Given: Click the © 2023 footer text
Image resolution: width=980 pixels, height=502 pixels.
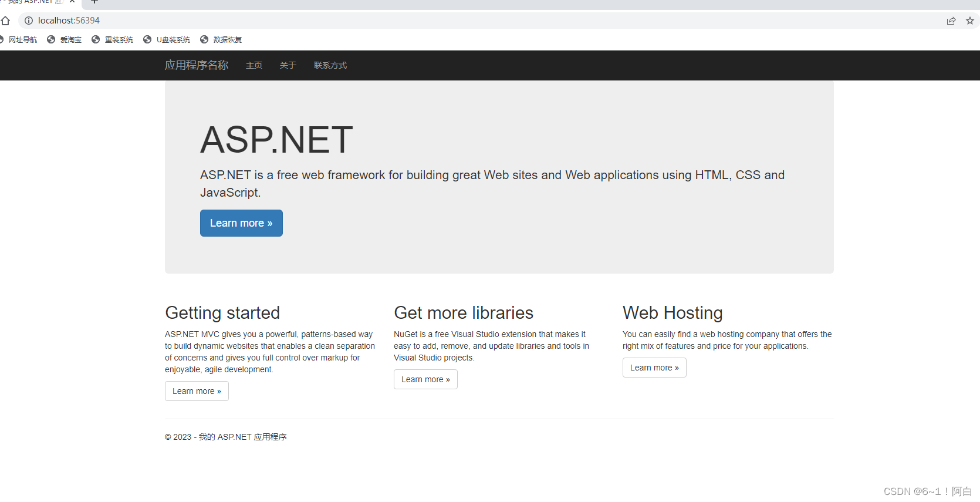Looking at the screenshot, I should click(x=226, y=437).
